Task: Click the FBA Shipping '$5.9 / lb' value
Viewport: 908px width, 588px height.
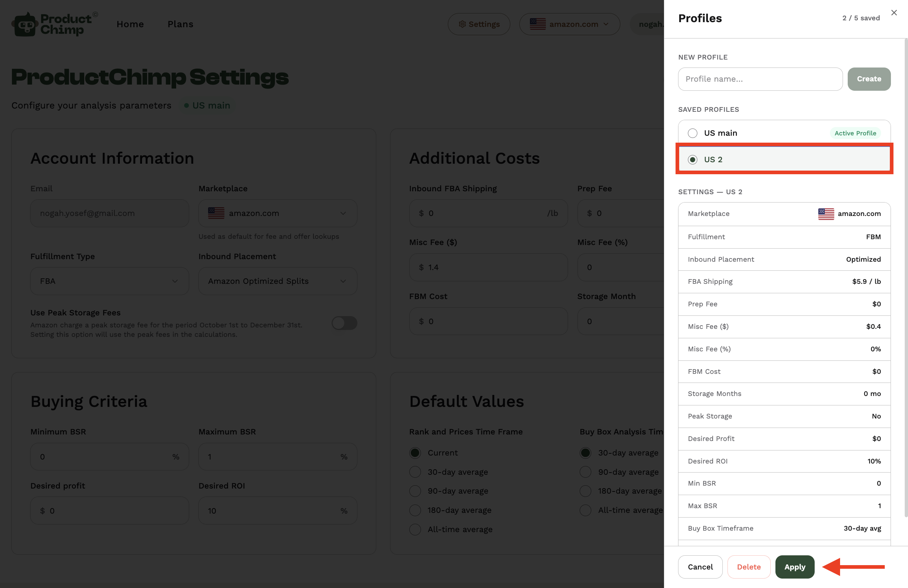Action: (867, 281)
